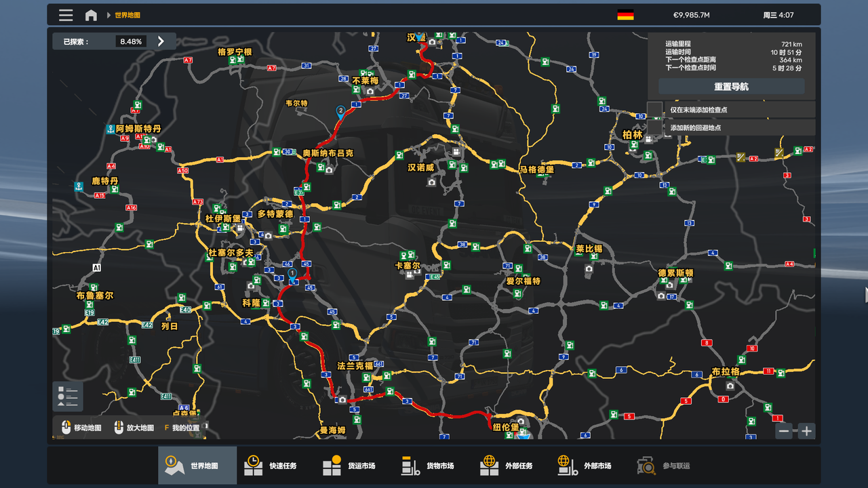
Task: Click the German flag icon
Action: pos(625,15)
